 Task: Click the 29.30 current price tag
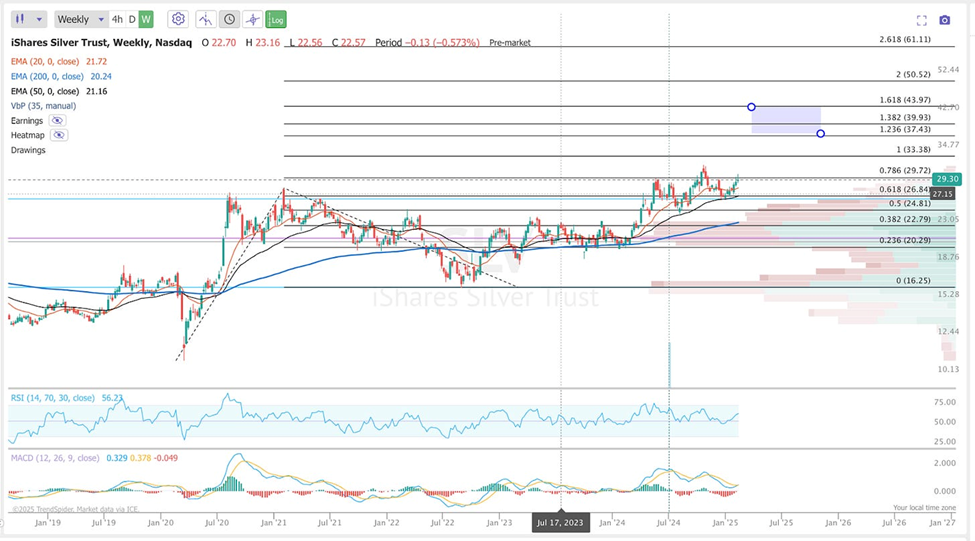coord(948,179)
